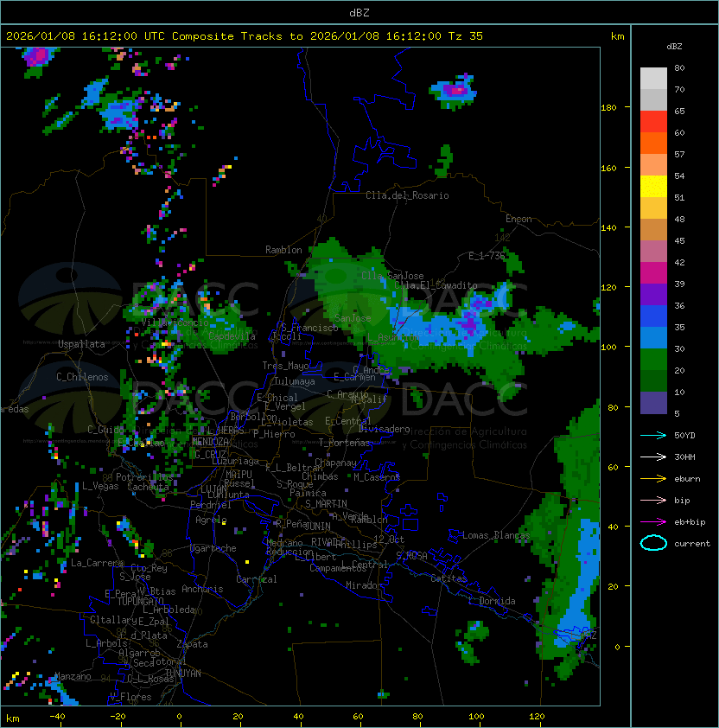Image resolution: width=719 pixels, height=728 pixels.
Task: Click the UTC Composite Tracks timestamp header
Action: click(x=245, y=36)
